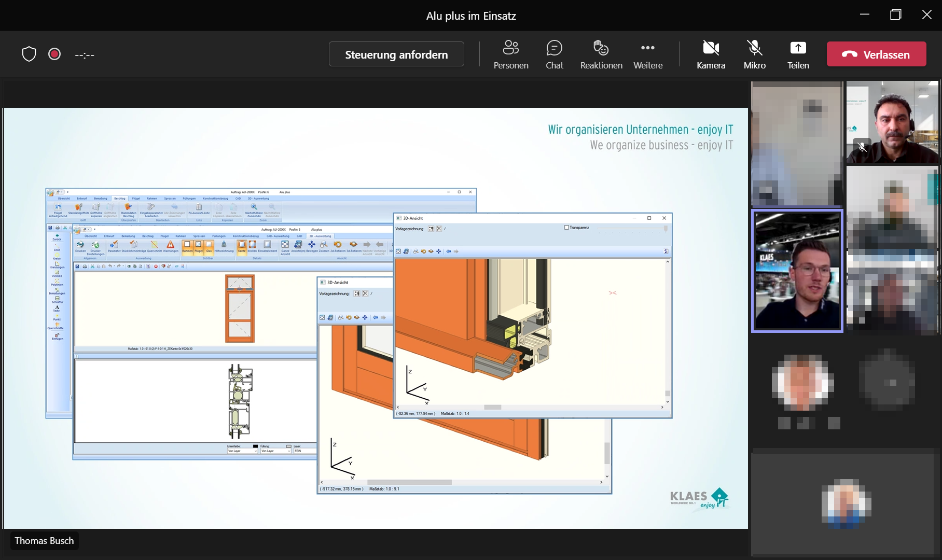Open the Füllung Von Layer dropdown
Image resolution: width=942 pixels, height=560 pixels.
[x=276, y=451]
